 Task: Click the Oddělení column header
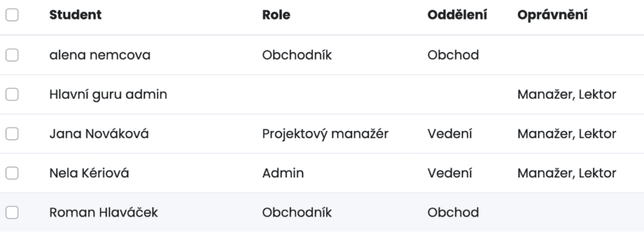click(x=457, y=14)
